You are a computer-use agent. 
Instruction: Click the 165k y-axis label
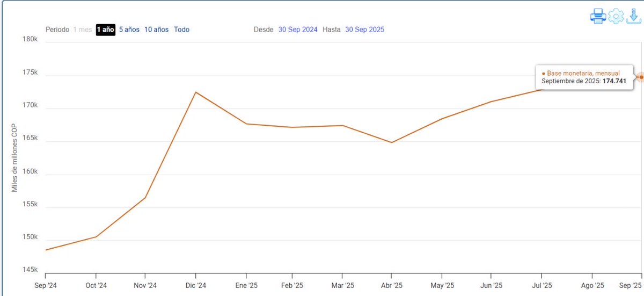point(30,138)
